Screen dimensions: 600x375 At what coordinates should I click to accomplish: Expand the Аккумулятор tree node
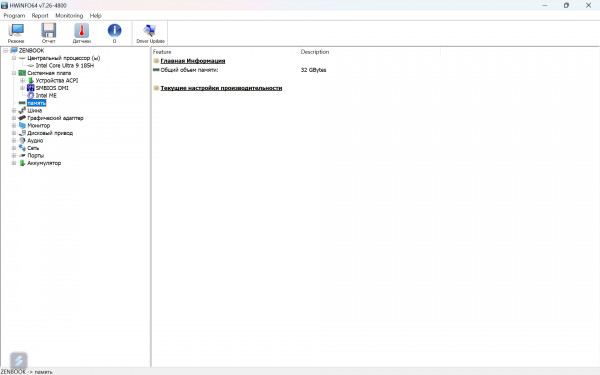tap(14, 163)
